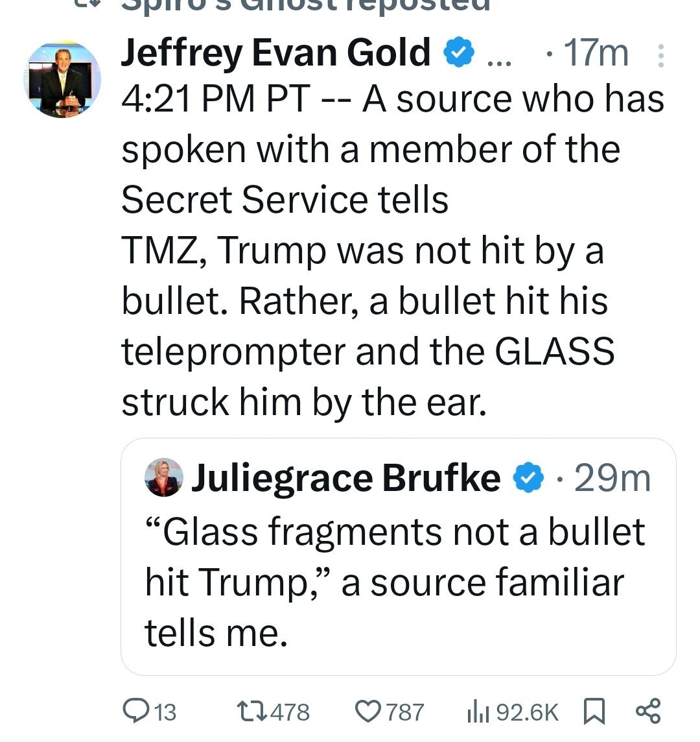The image size is (700, 742).
Task: Bookmark this post
Action: 594,712
